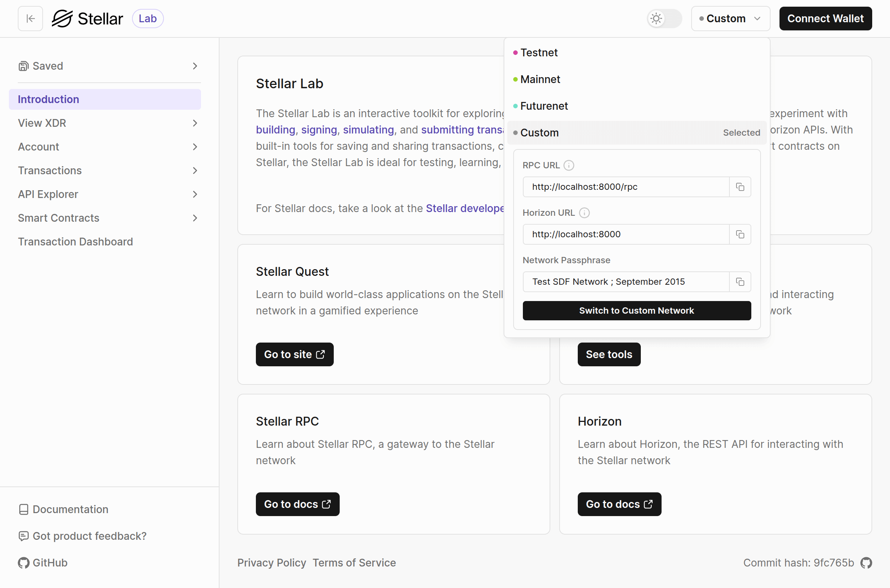Image resolution: width=890 pixels, height=588 pixels.
Task: Toggle the light/dark theme switch
Action: (x=664, y=19)
